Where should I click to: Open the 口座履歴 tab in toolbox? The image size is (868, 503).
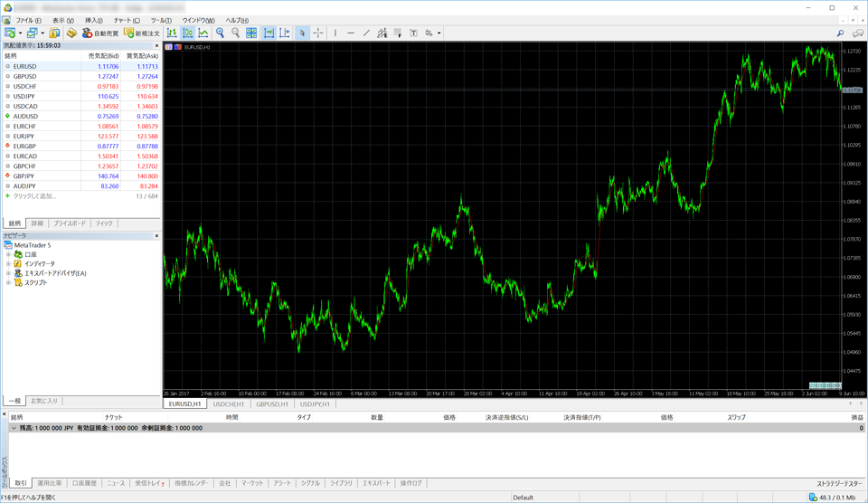(83, 483)
